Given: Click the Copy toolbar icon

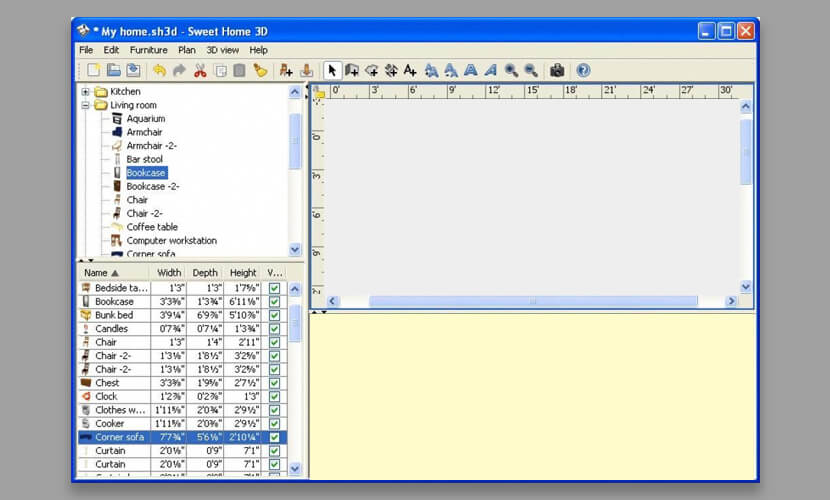Looking at the screenshot, I should coord(220,70).
